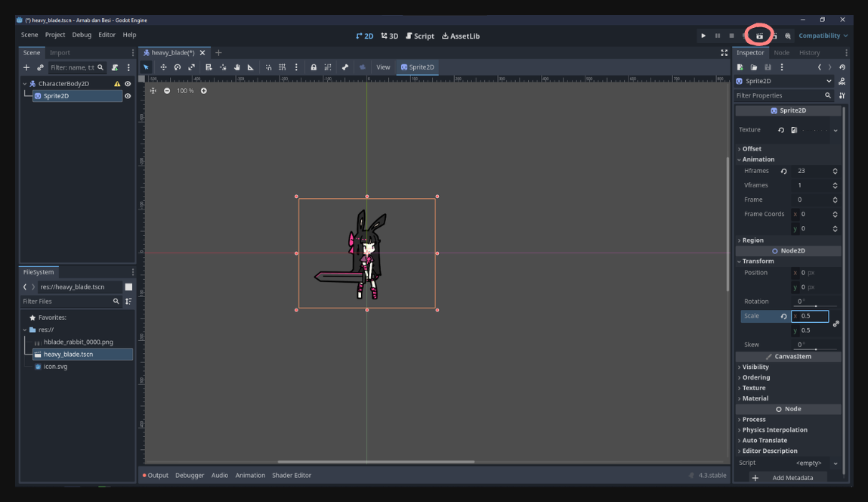This screenshot has height=502, width=868.
Task: Switch to the Node tab
Action: pyautogui.click(x=781, y=53)
